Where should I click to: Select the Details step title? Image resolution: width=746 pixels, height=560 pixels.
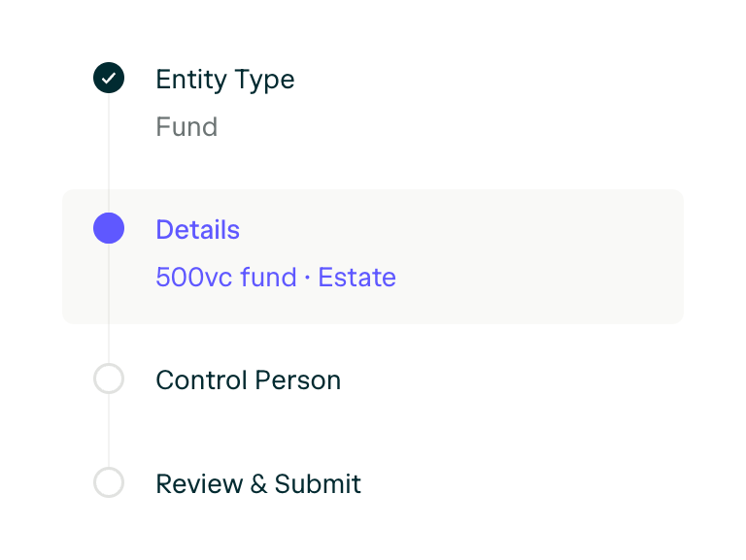pyautogui.click(x=197, y=230)
